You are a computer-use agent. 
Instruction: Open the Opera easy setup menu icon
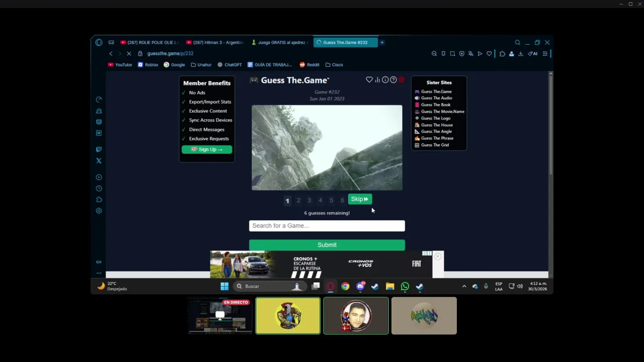[x=545, y=54]
